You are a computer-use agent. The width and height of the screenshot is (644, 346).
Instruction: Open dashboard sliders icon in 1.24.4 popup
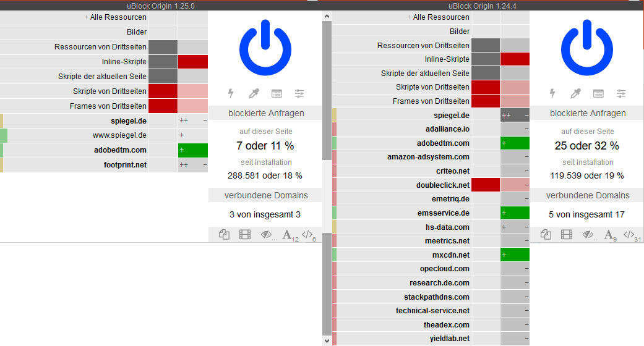(621, 93)
